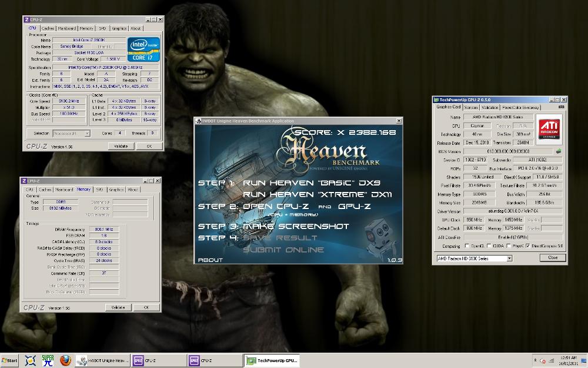Launch Super PI from quick launch
The image size is (588, 368).
(x=48, y=360)
